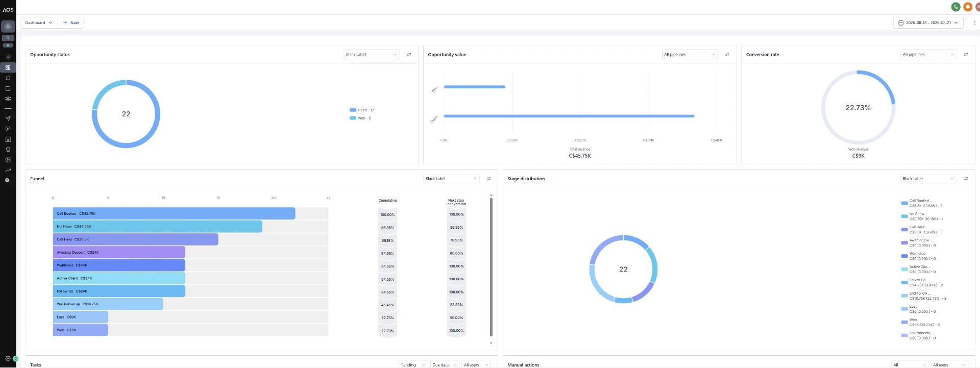Open the sites browser-window icon in sidebar
980x368 pixels.
coord(8,139)
